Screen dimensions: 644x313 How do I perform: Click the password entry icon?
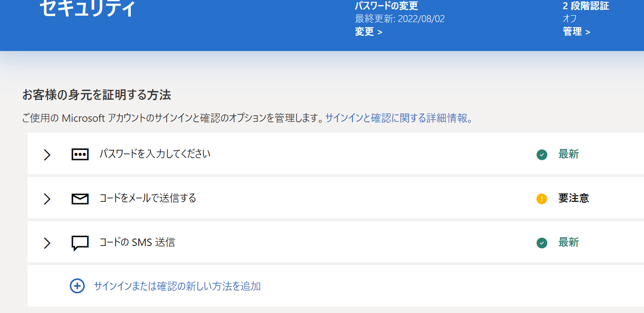tap(80, 154)
